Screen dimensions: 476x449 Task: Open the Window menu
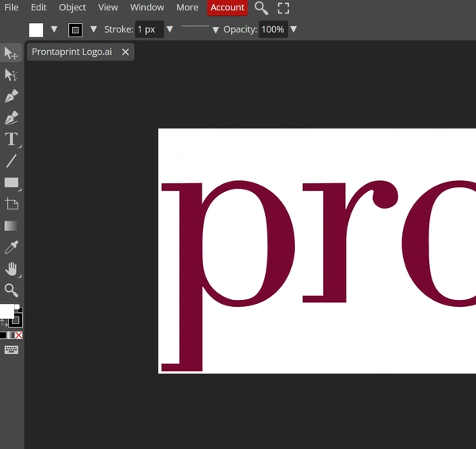point(147,7)
